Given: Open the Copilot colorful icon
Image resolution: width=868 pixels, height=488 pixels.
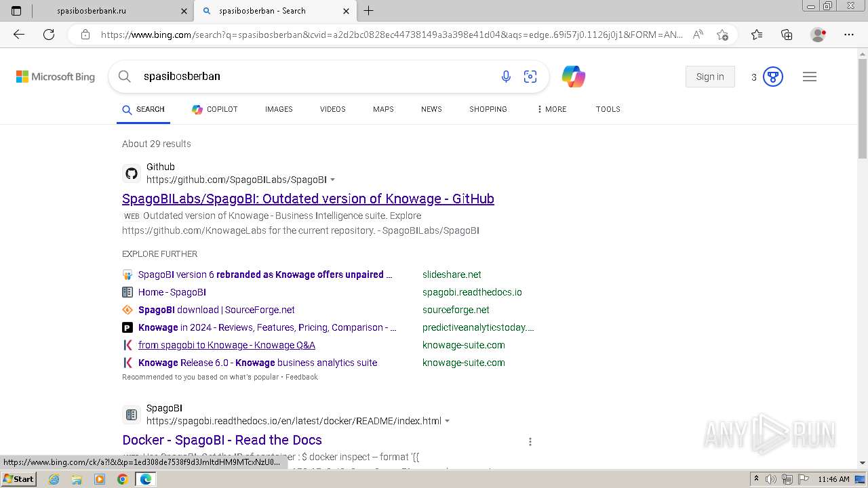Looking at the screenshot, I should pos(573,77).
